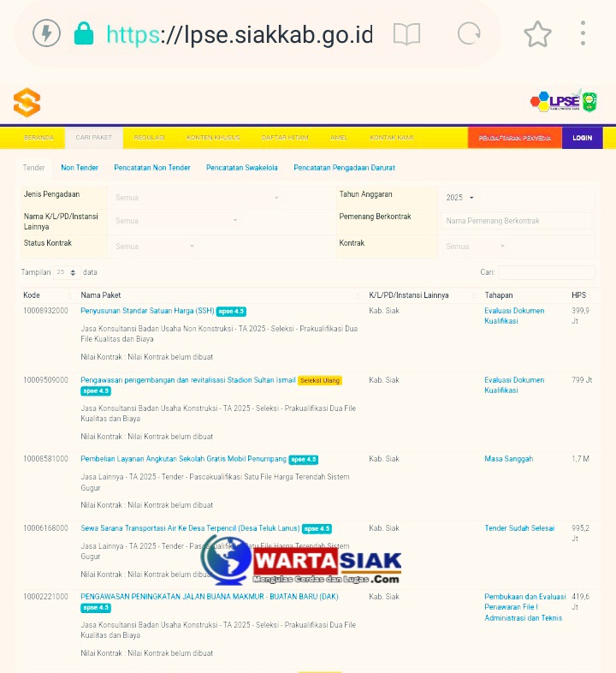The width and height of the screenshot is (616, 673).
Task: Select REGULASI in the navigation menu
Action: (x=149, y=138)
